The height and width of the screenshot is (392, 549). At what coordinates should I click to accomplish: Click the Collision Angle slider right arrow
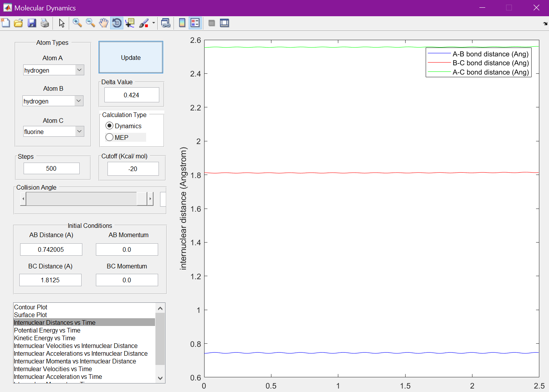point(150,199)
